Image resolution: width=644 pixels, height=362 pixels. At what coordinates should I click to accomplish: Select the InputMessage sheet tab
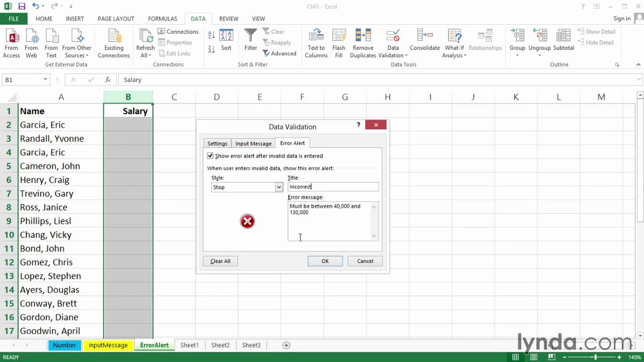point(108,345)
